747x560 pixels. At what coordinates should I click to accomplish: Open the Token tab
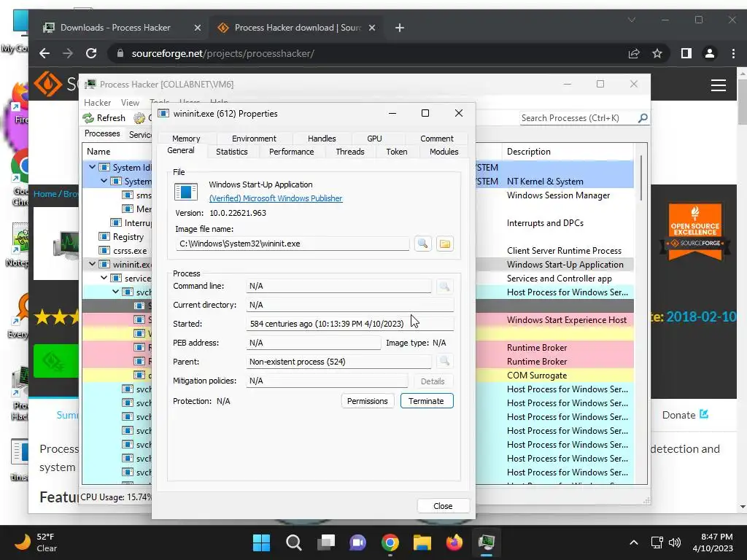point(396,152)
